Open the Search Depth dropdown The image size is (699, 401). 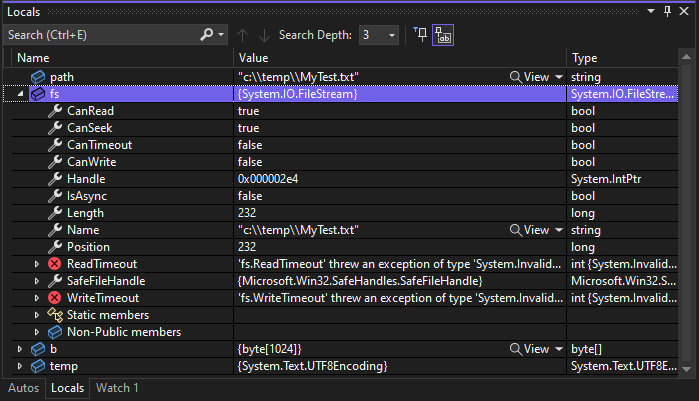391,34
